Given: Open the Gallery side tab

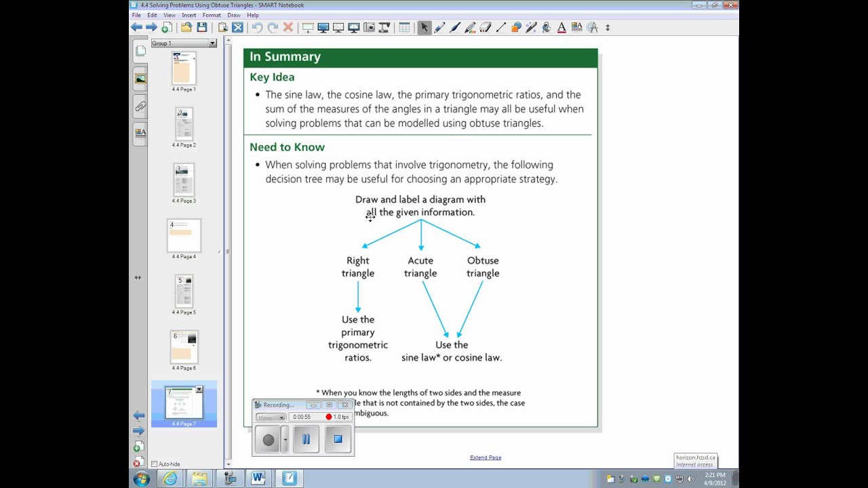Looking at the screenshot, I should (x=140, y=79).
